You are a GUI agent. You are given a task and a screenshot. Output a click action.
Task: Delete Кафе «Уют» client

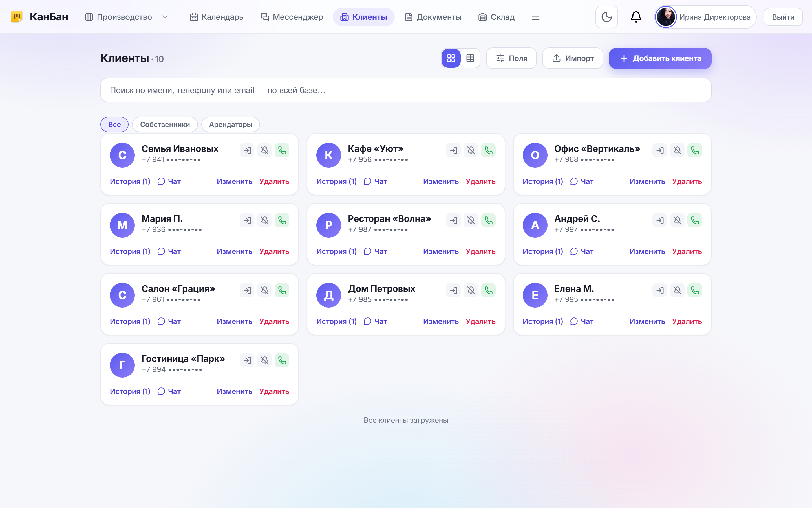click(480, 181)
